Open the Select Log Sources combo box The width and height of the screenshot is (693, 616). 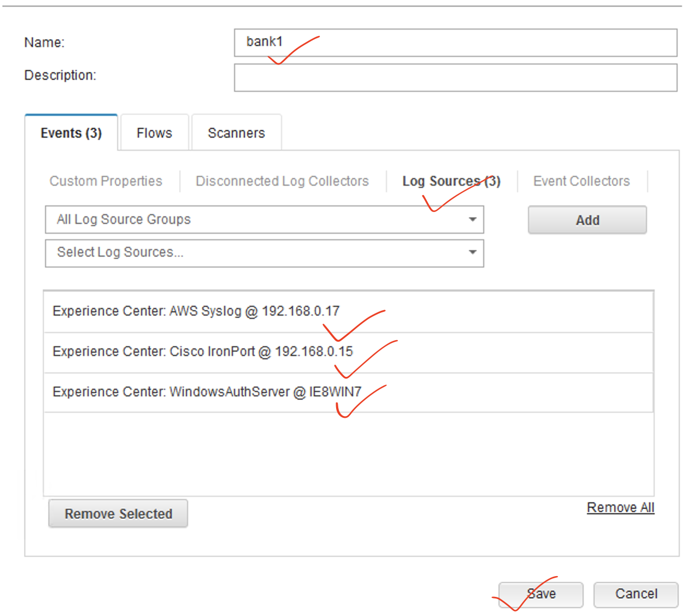click(264, 252)
